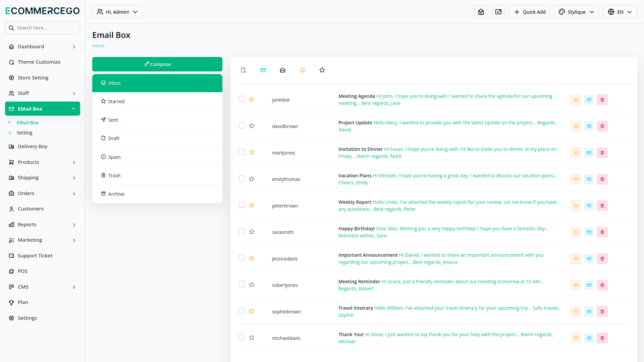View the davidbrown Project Update email
The height and width of the screenshot is (362, 644).
pos(576,126)
